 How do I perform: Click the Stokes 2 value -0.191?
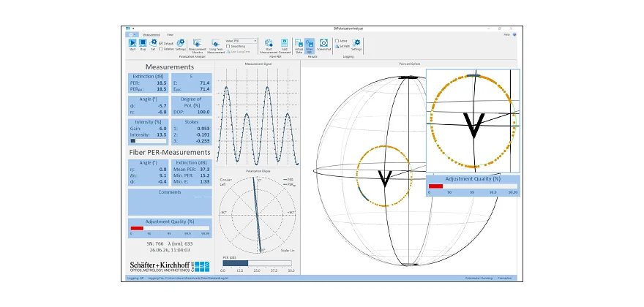click(x=203, y=134)
